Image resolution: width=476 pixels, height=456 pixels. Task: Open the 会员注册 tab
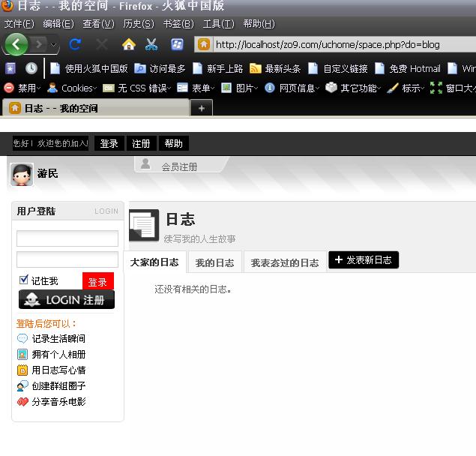(x=181, y=165)
